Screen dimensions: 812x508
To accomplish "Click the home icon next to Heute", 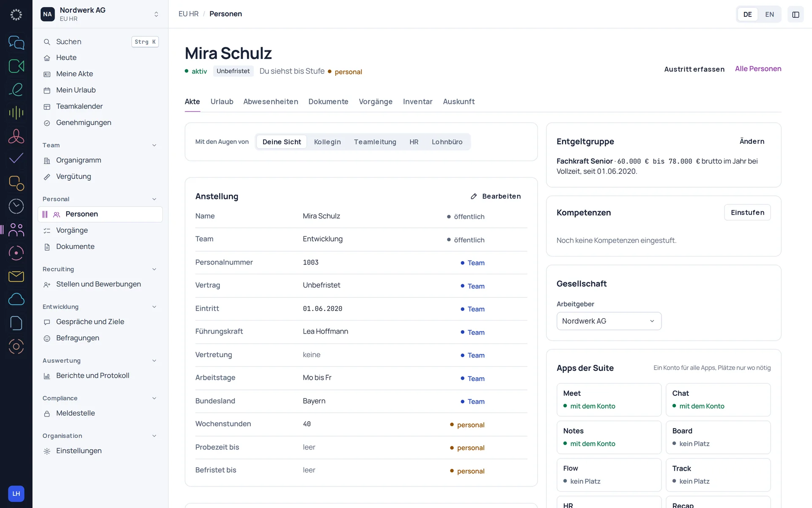I will tap(47, 58).
